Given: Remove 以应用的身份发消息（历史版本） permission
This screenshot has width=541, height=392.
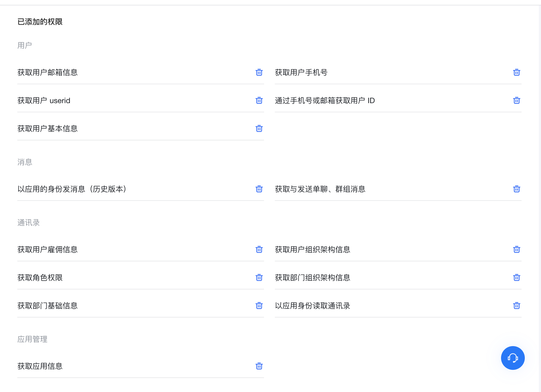Looking at the screenshot, I should click(259, 189).
